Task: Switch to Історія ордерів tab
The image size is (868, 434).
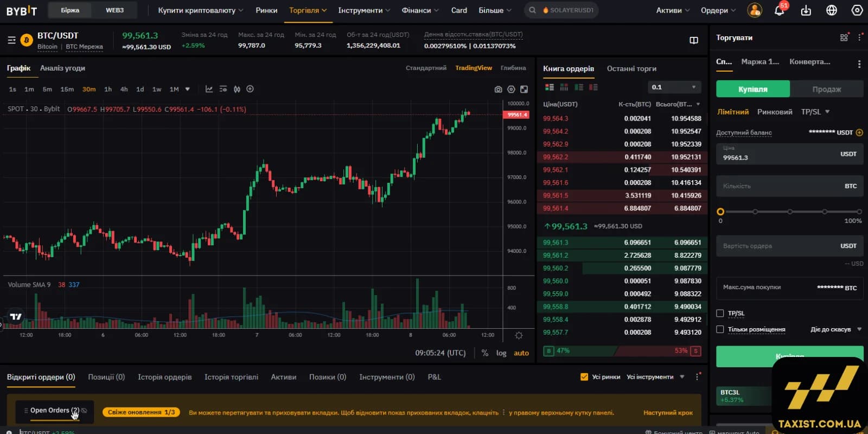Action: [x=164, y=376]
